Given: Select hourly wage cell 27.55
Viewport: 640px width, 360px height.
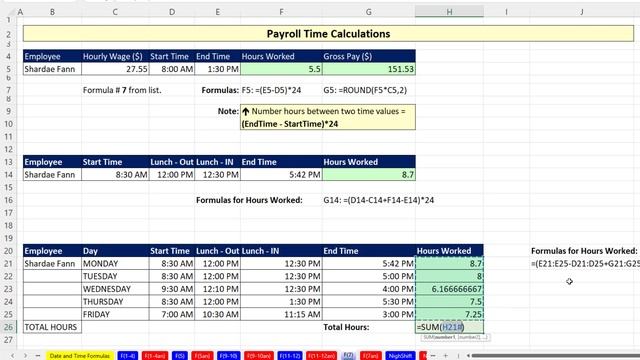Looking at the screenshot, I should point(115,69).
